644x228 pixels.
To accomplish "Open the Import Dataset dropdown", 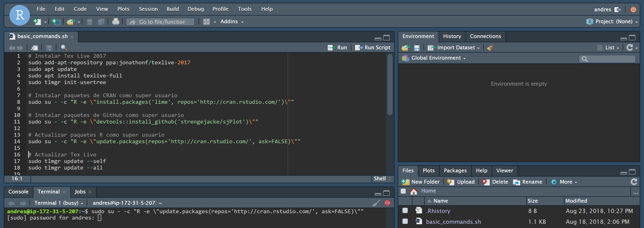I will point(454,47).
